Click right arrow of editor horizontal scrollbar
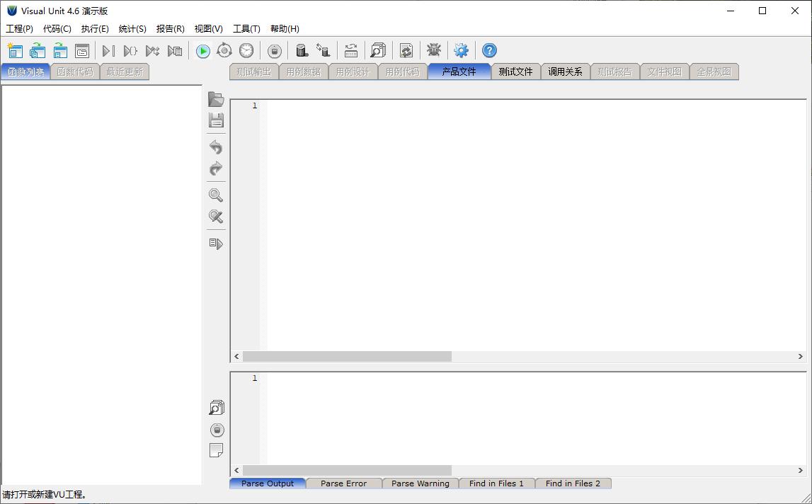 coord(801,357)
